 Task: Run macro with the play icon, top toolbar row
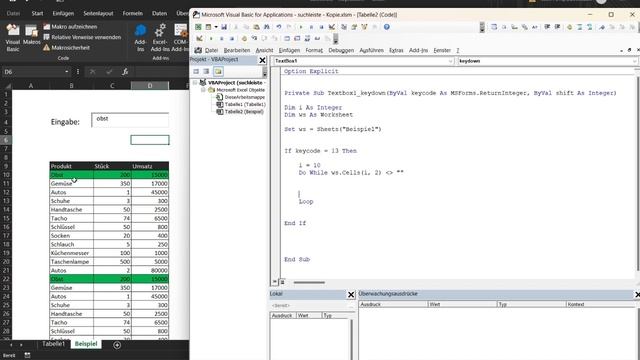point(301,27)
